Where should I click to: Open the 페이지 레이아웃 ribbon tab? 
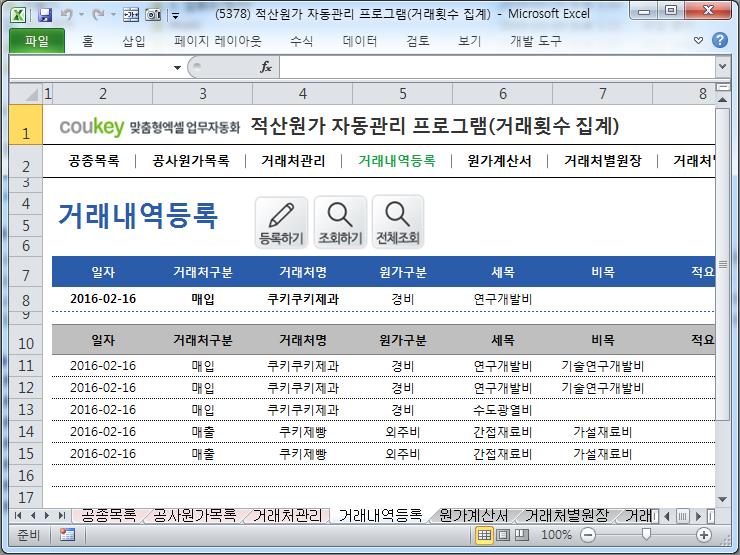click(x=218, y=41)
